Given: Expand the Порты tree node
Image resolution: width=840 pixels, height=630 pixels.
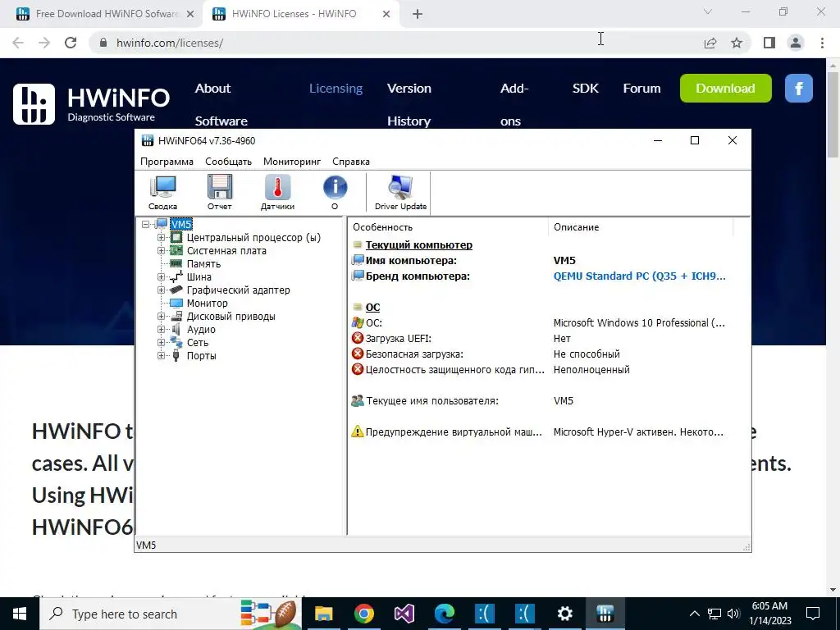Looking at the screenshot, I should (x=162, y=356).
